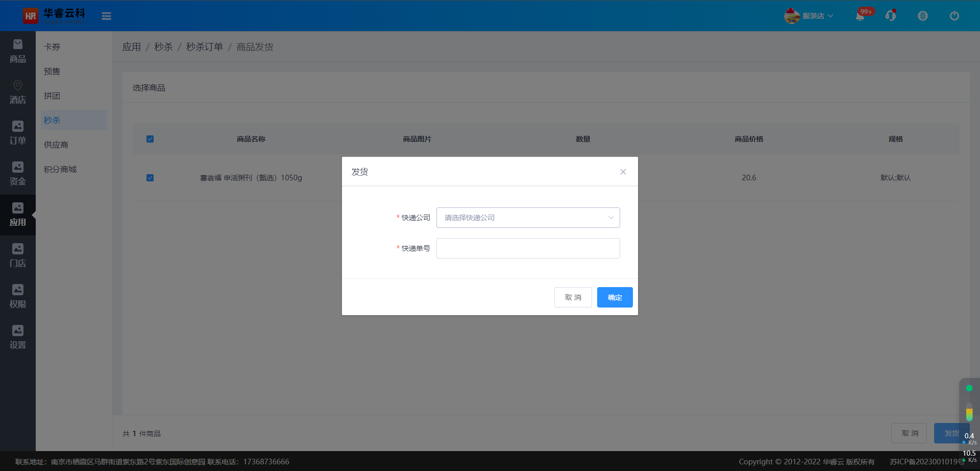Click 确定 button in the dialog
The height and width of the screenshot is (471, 980).
coord(615,297)
